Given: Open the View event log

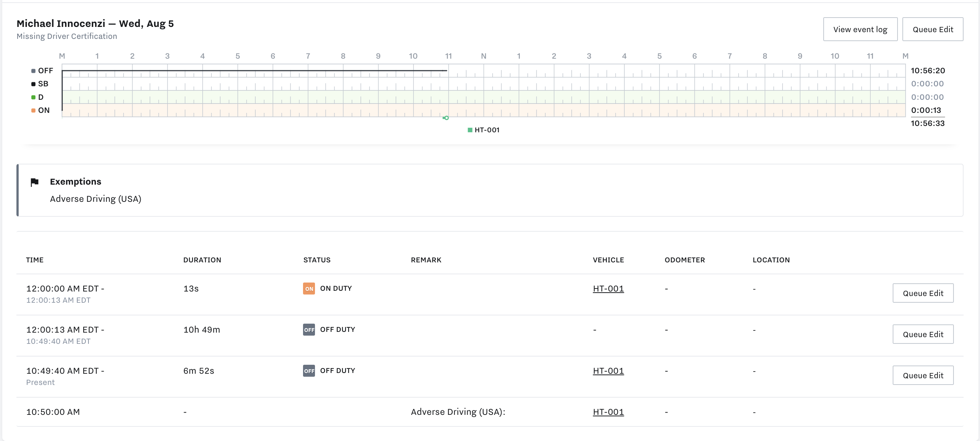Looking at the screenshot, I should click(x=860, y=29).
